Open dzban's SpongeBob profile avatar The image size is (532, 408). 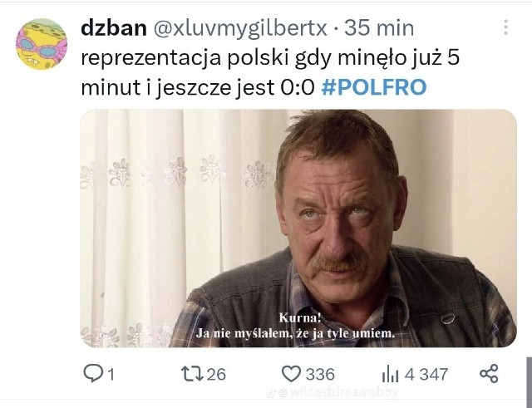[x=42, y=44]
